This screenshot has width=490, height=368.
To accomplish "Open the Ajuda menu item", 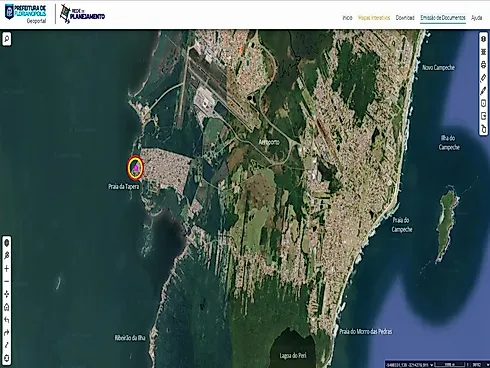I will tap(477, 18).
